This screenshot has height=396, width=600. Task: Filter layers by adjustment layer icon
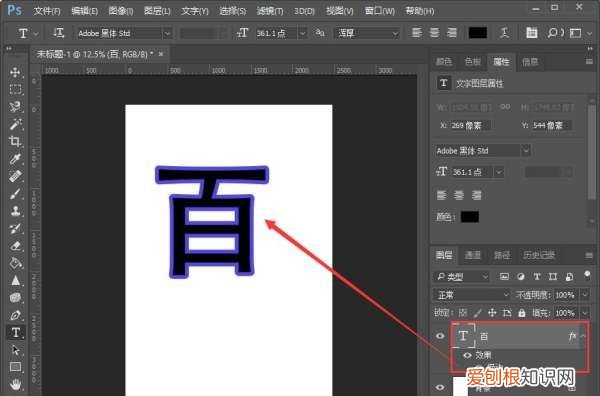point(520,276)
